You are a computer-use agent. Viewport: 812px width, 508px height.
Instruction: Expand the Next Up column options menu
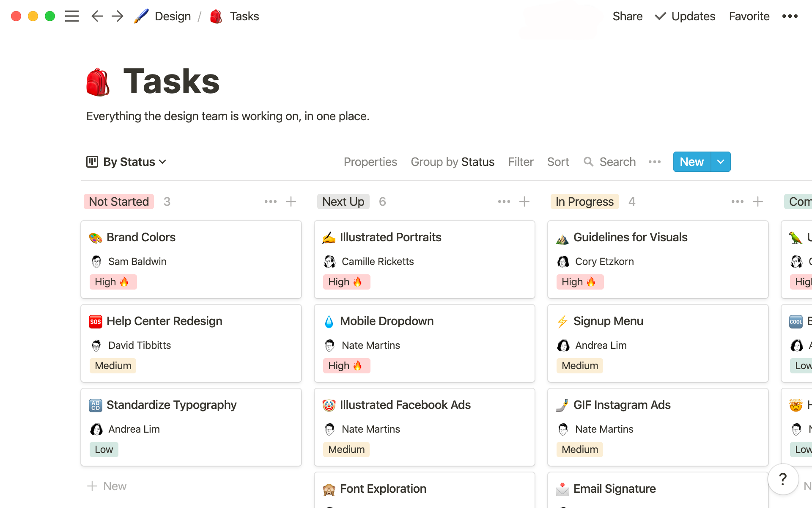[x=503, y=202]
